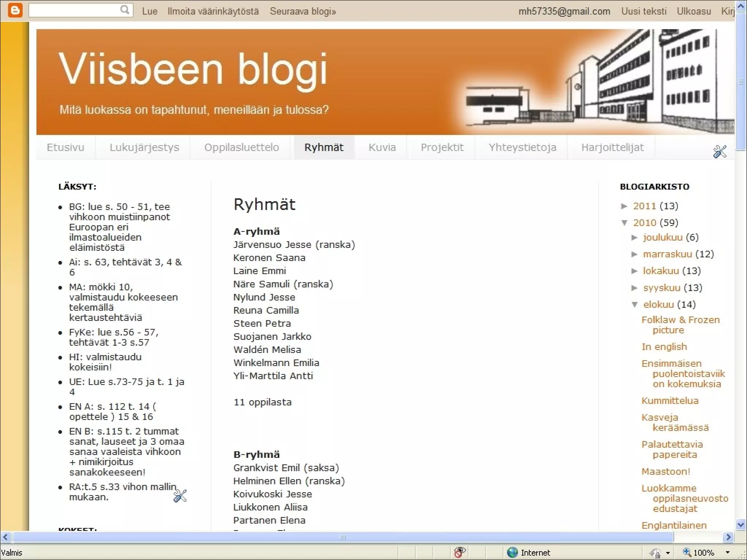Click Seuraava blogi» in the navbar
Image resolution: width=747 pixels, height=560 pixels.
tap(303, 11)
